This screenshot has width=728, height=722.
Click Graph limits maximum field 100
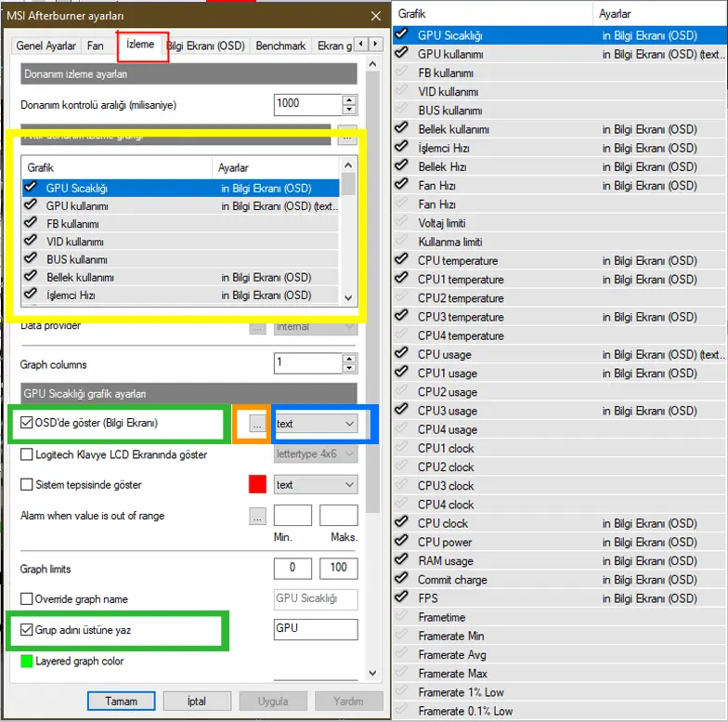click(338, 569)
